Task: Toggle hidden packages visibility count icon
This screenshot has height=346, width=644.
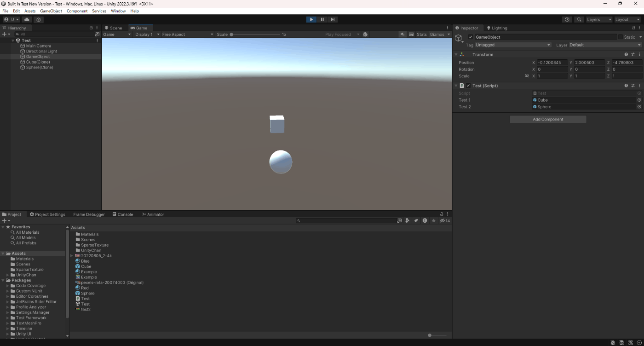Action: [x=445, y=221]
